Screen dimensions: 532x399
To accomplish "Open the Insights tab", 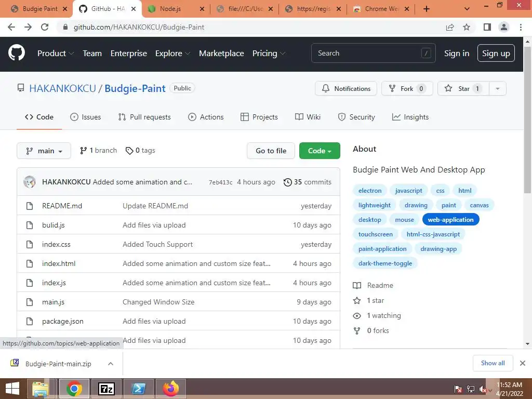I will [x=410, y=117].
